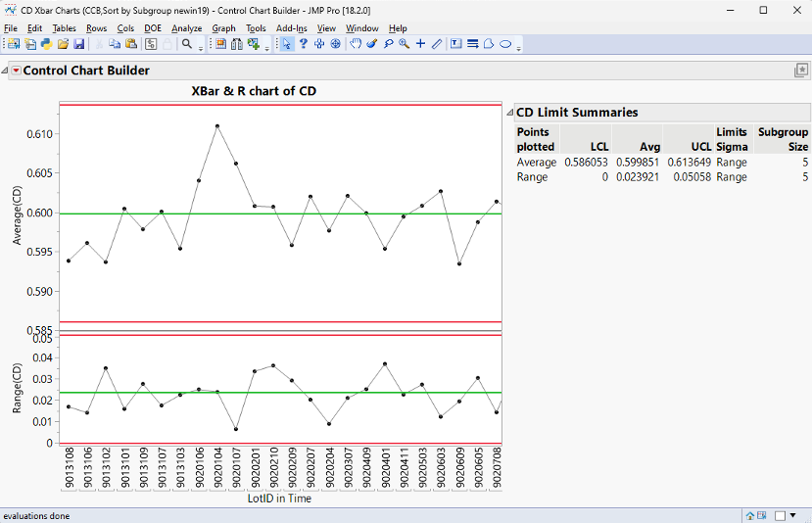
Task: Click the green plus add-table toolbar icon
Action: point(254,44)
